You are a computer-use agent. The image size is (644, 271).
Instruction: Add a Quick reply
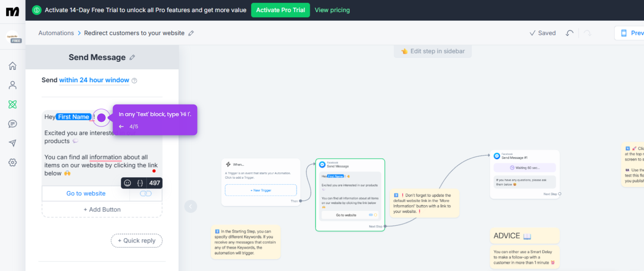point(137,241)
